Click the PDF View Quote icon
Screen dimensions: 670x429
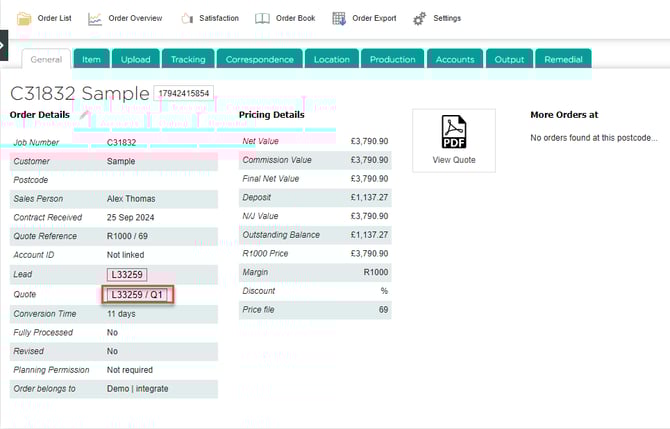pyautogui.click(x=453, y=132)
